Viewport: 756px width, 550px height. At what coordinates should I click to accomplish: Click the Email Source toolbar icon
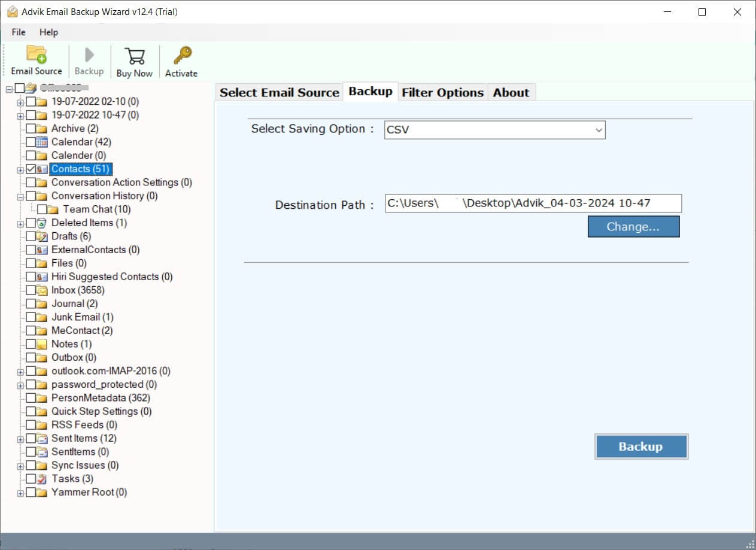click(37, 54)
